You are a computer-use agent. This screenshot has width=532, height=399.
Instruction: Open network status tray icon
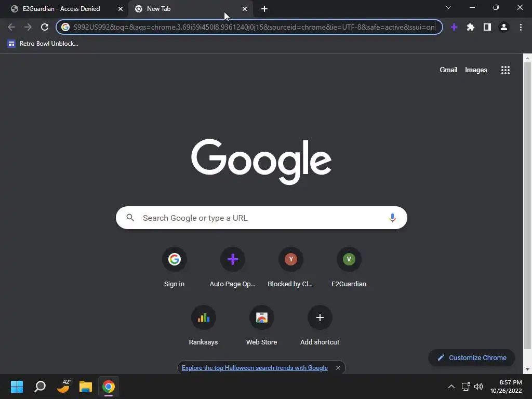pos(465,387)
